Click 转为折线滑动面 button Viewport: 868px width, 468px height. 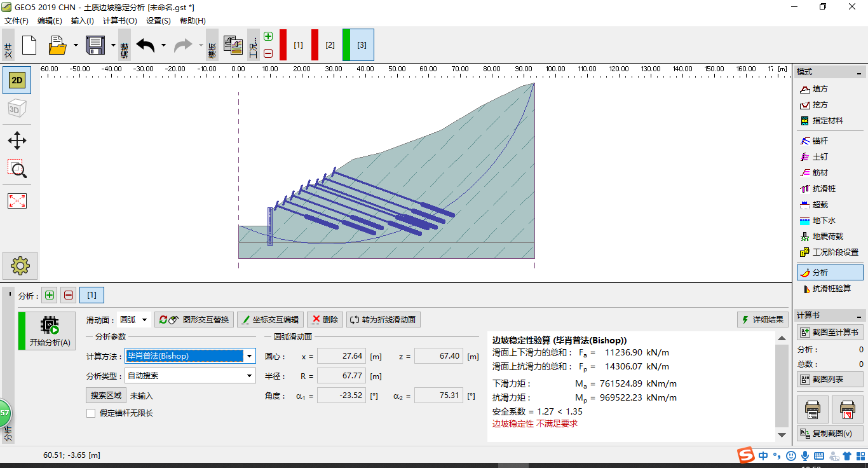point(383,320)
